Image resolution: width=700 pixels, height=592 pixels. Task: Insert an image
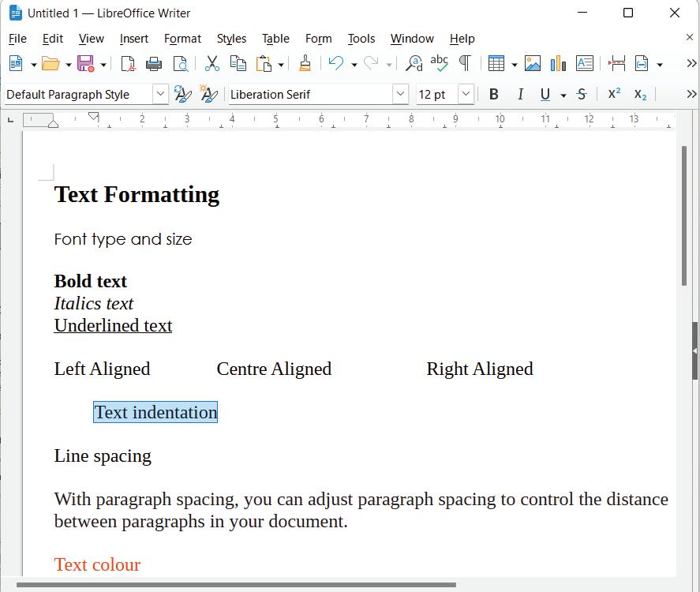pos(532,63)
